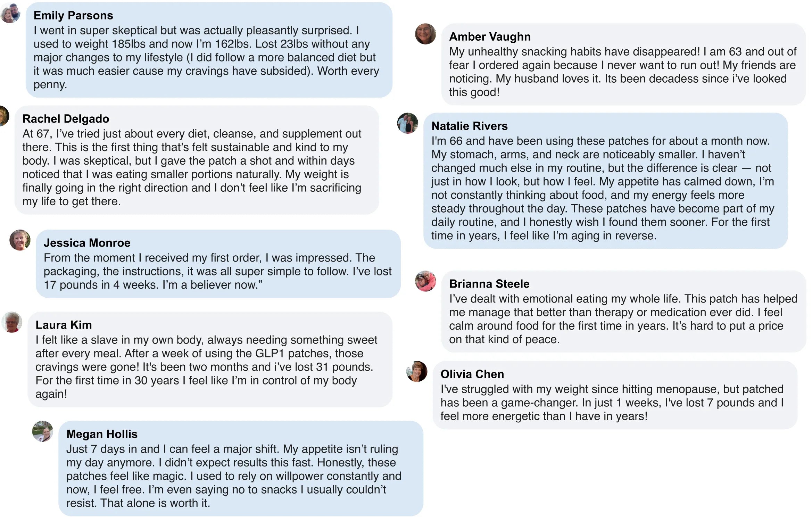Open the Olivia Chen name link
The height and width of the screenshot is (521, 812).
(472, 374)
